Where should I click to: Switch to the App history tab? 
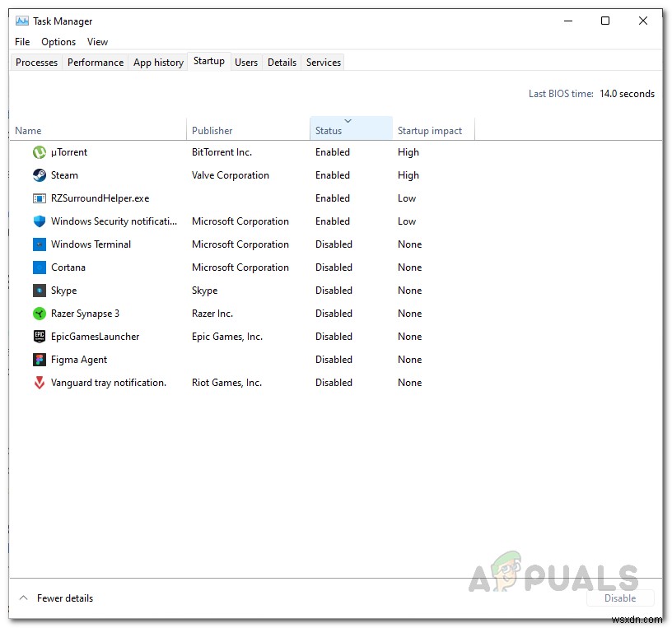point(157,62)
